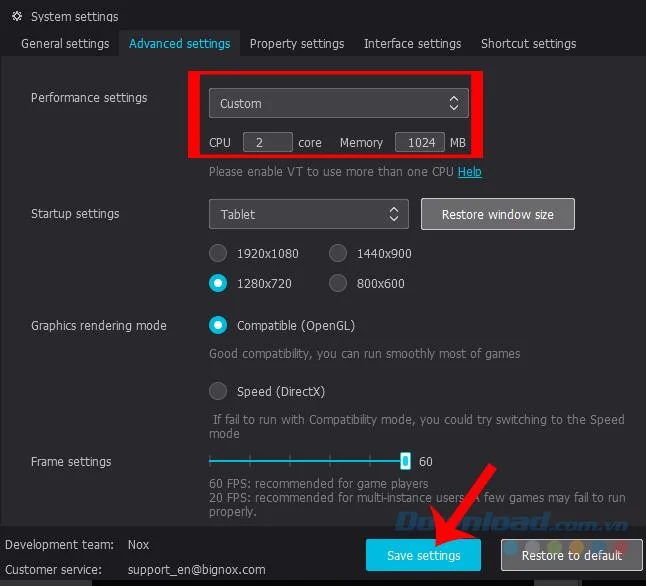Enable Speed (DirectX) rendering mode
646x586 pixels.
218,391
